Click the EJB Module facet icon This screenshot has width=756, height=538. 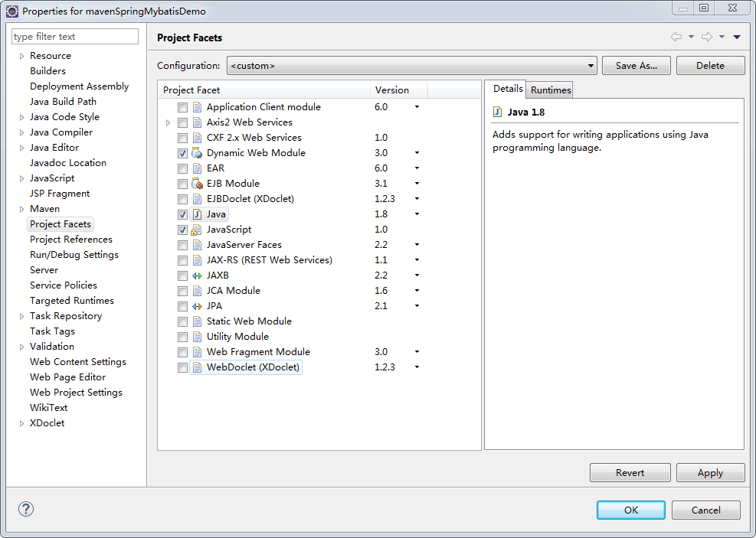pyautogui.click(x=197, y=184)
